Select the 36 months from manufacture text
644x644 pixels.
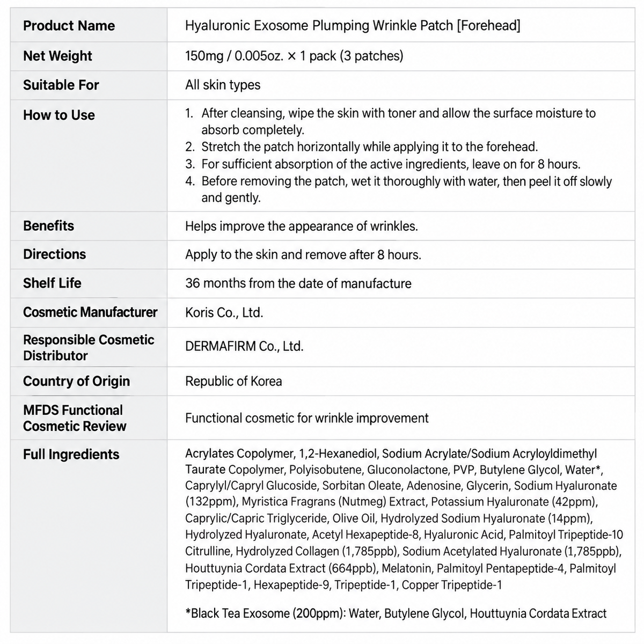pos(298,283)
